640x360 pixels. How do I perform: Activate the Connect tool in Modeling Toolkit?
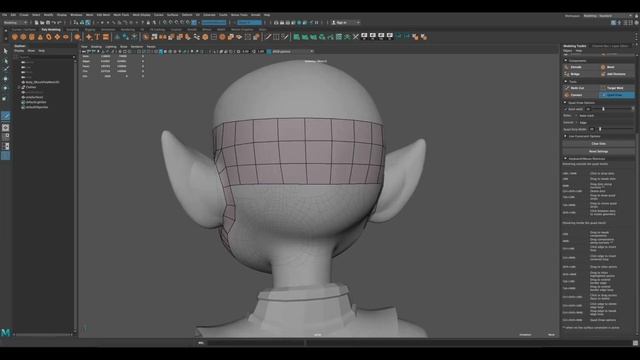click(x=580, y=95)
